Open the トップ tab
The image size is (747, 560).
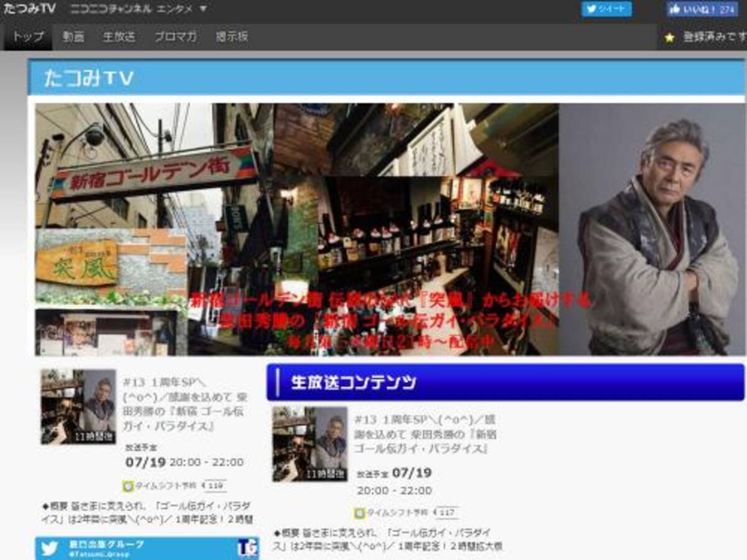pyautogui.click(x=28, y=37)
